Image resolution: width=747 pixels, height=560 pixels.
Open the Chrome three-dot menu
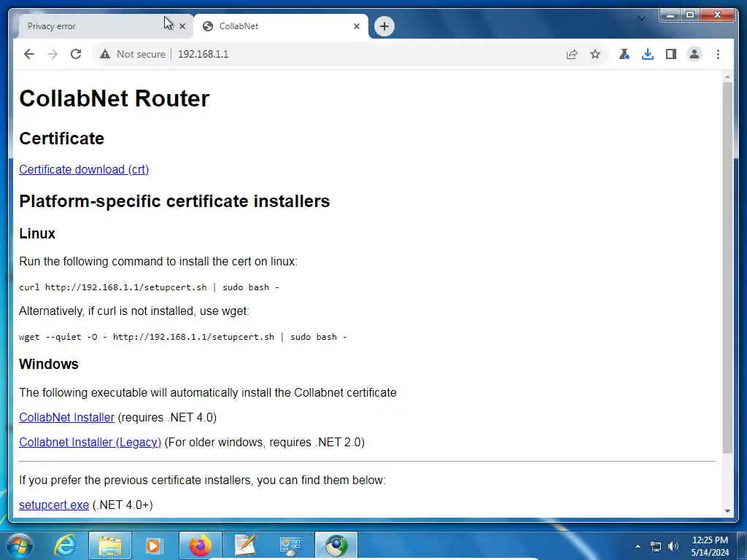click(x=718, y=54)
